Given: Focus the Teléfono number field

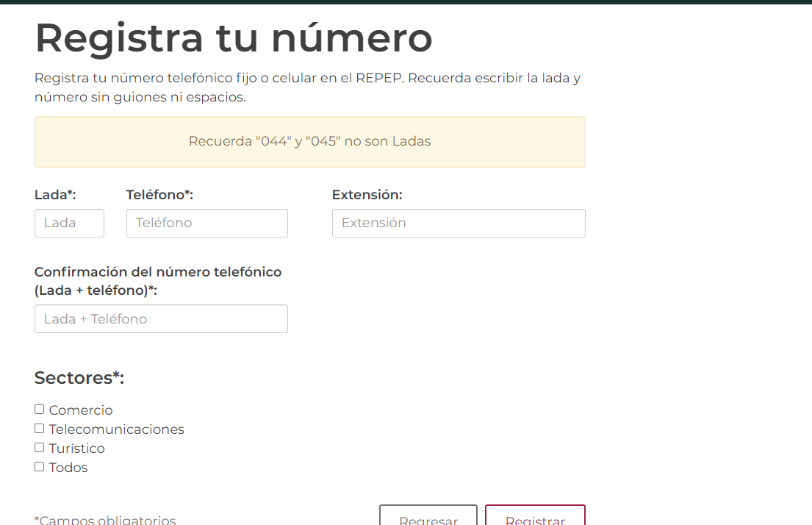Looking at the screenshot, I should 206,223.
